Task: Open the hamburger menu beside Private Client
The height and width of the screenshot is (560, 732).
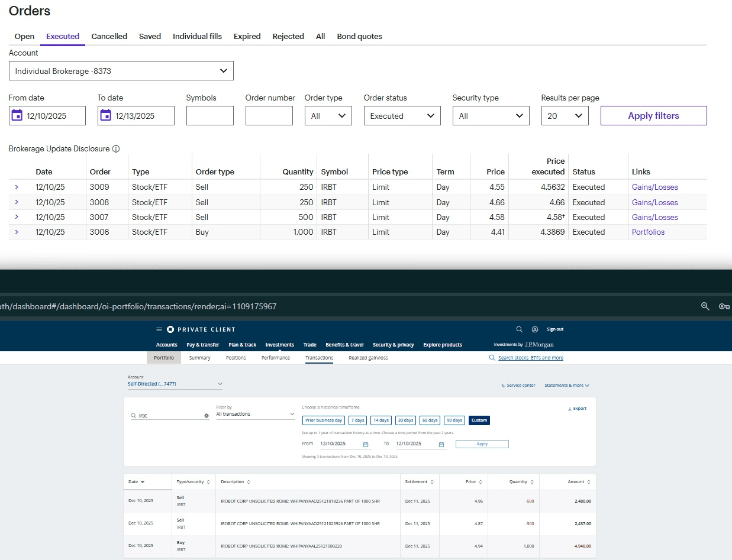Action: tap(159, 329)
